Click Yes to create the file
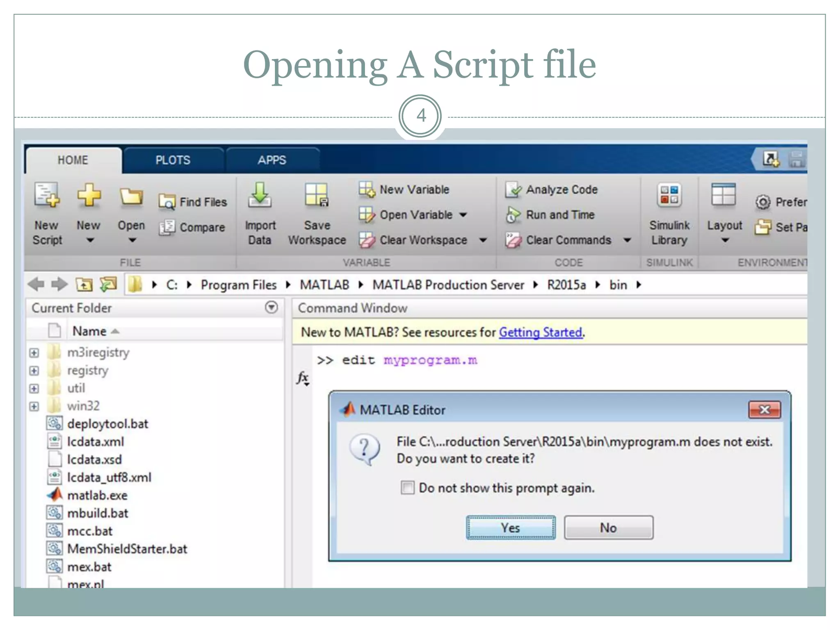Image resolution: width=840 pixels, height=630 pixels. click(511, 527)
